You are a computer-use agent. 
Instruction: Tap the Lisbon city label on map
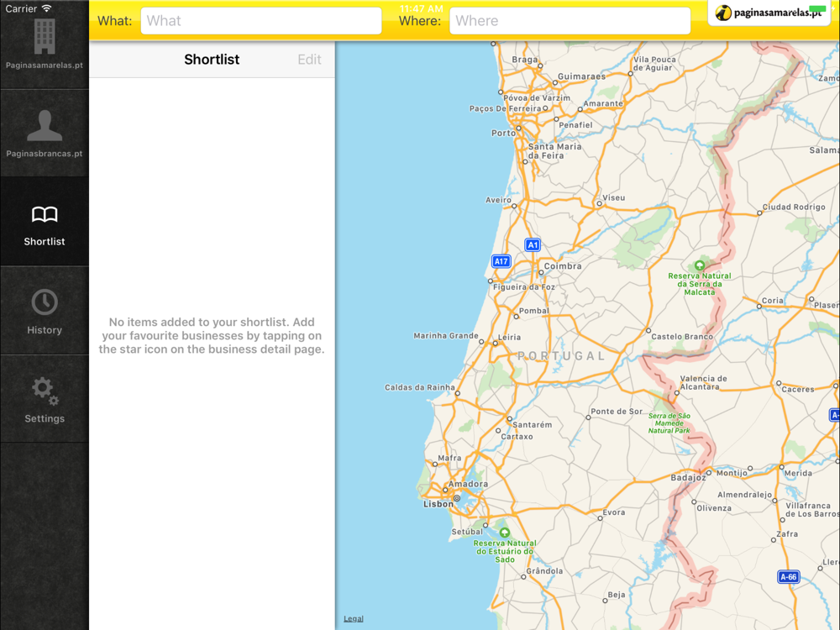coord(438,504)
